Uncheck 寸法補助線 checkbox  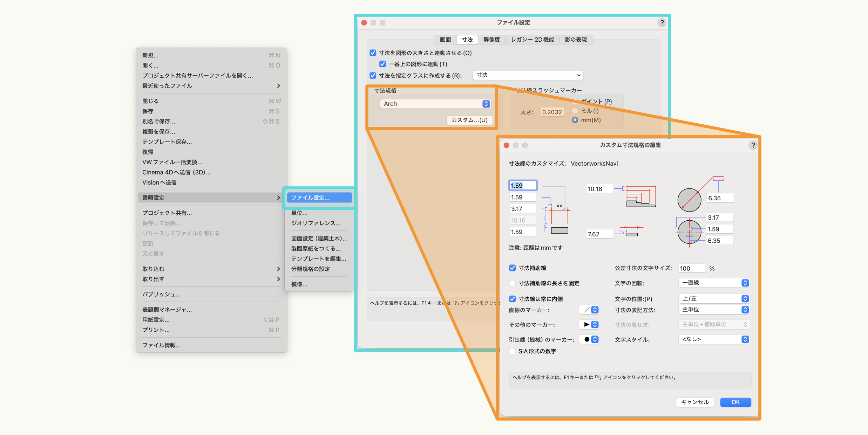(x=513, y=268)
